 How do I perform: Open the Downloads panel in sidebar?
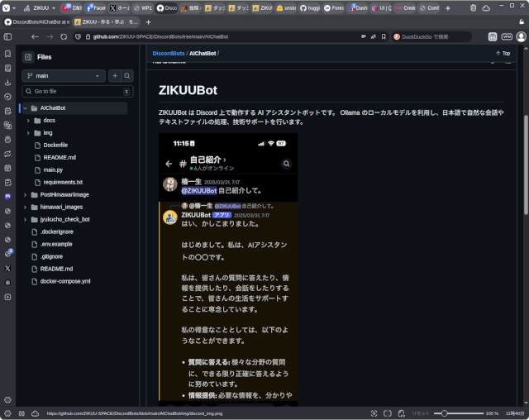click(x=7, y=83)
